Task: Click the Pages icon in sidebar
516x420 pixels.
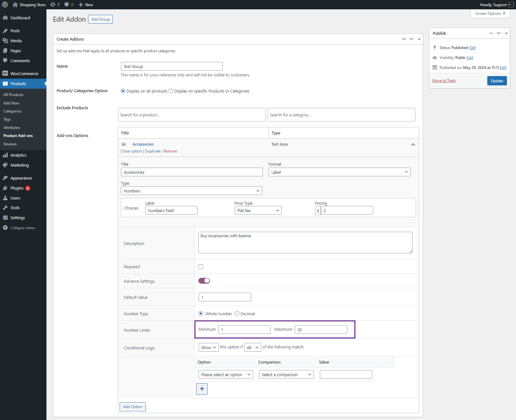Action: pos(5,51)
